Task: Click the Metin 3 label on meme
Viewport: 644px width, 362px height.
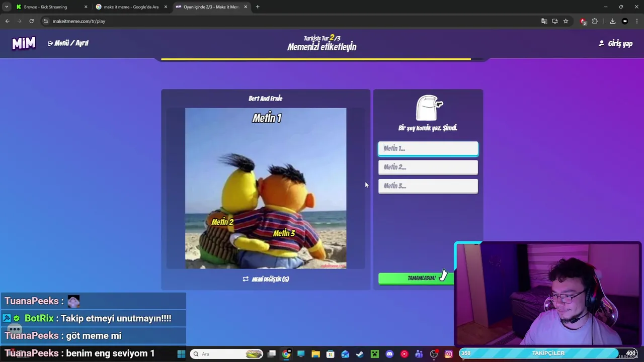Action: (284, 233)
